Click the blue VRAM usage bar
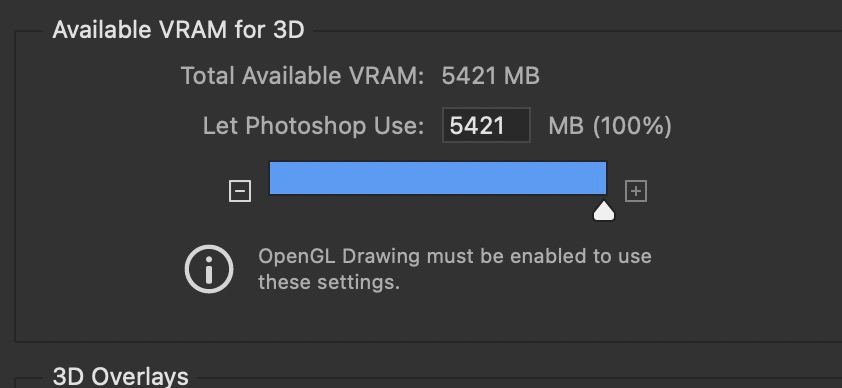The width and height of the screenshot is (842, 388). click(438, 178)
